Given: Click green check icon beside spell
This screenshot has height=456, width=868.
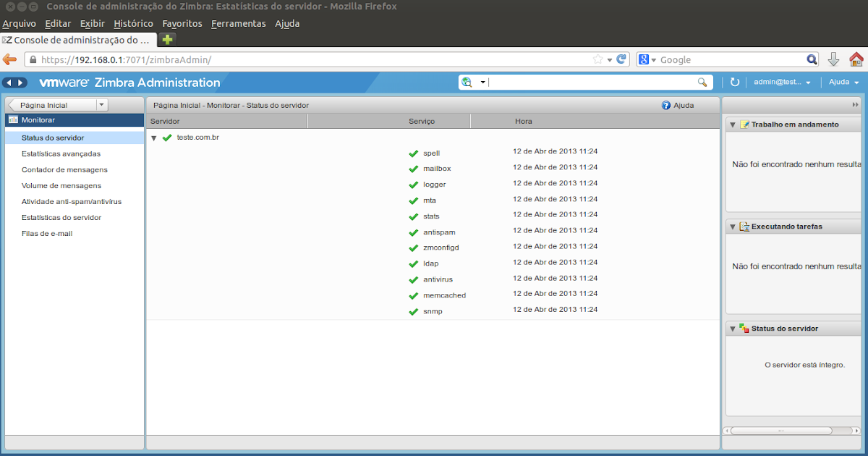Looking at the screenshot, I should tap(413, 153).
